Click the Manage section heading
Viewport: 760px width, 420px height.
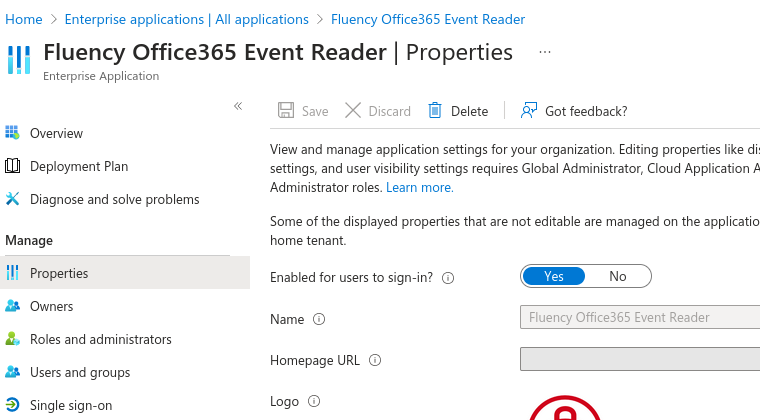click(x=29, y=240)
